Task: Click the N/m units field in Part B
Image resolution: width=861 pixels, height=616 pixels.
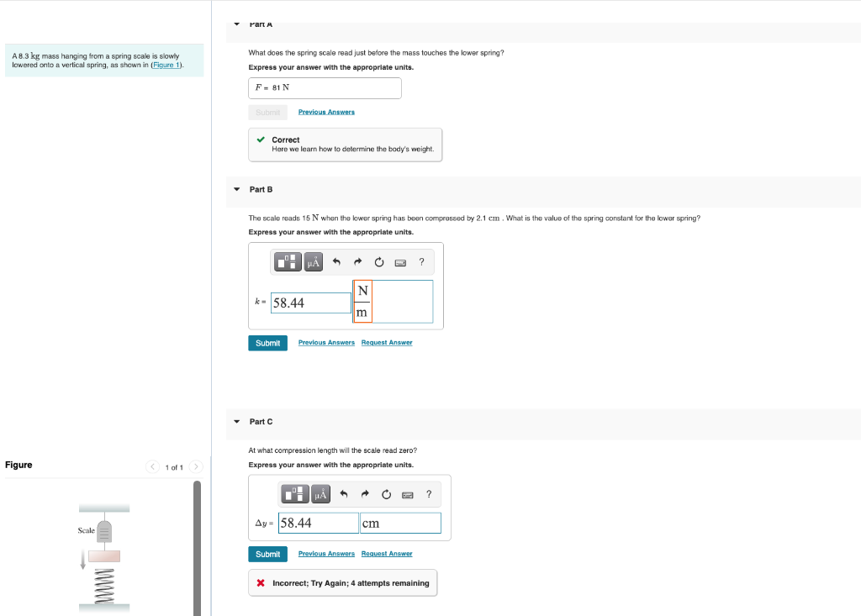Action: 394,302
